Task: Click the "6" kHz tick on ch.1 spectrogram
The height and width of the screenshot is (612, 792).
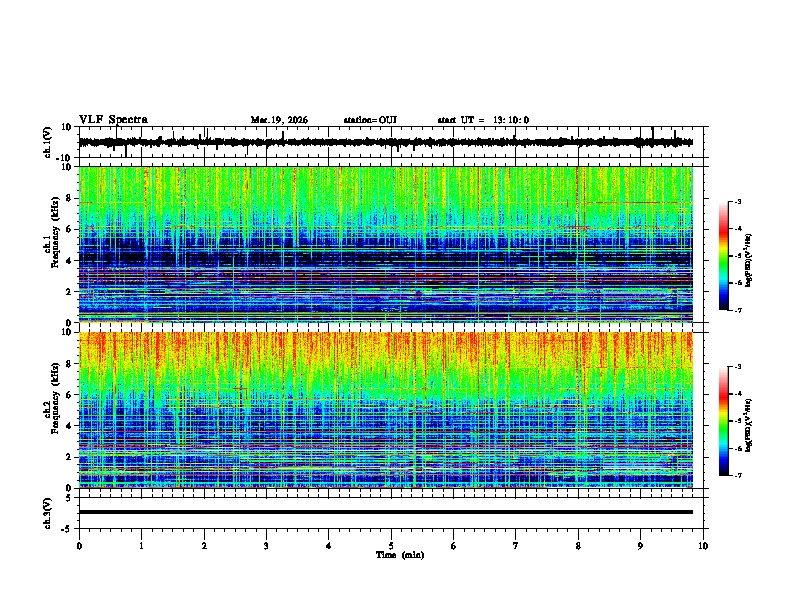Action: (x=69, y=229)
